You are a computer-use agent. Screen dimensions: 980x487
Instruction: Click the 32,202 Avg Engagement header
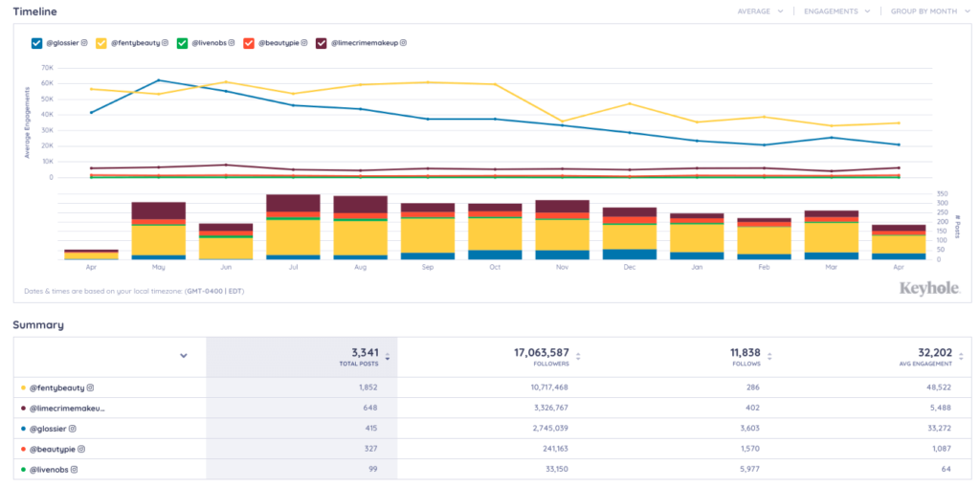[x=924, y=357]
